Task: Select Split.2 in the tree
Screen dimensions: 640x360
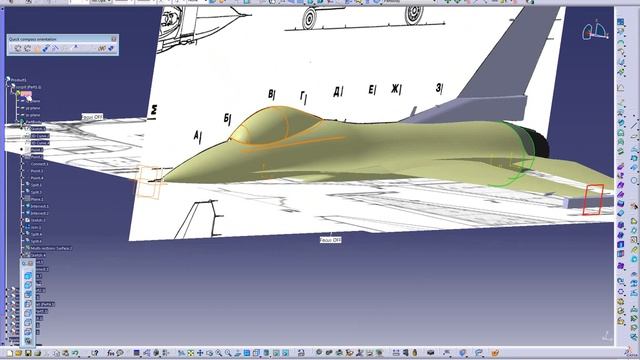Action: (36, 192)
